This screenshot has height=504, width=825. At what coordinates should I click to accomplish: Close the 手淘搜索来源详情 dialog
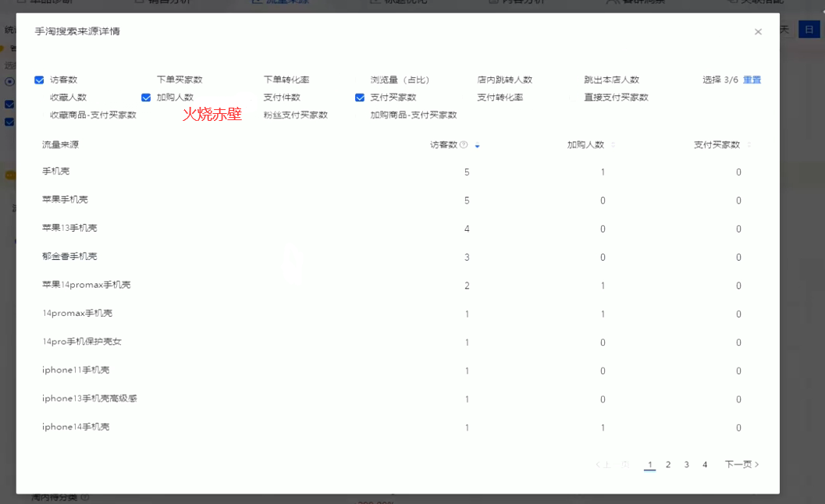[758, 31]
